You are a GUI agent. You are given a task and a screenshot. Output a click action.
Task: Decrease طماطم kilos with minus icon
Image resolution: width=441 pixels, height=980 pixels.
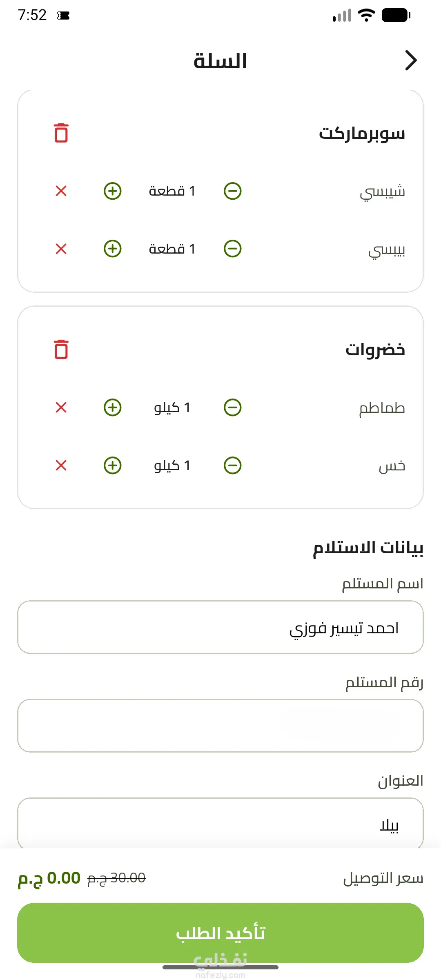pyautogui.click(x=233, y=407)
